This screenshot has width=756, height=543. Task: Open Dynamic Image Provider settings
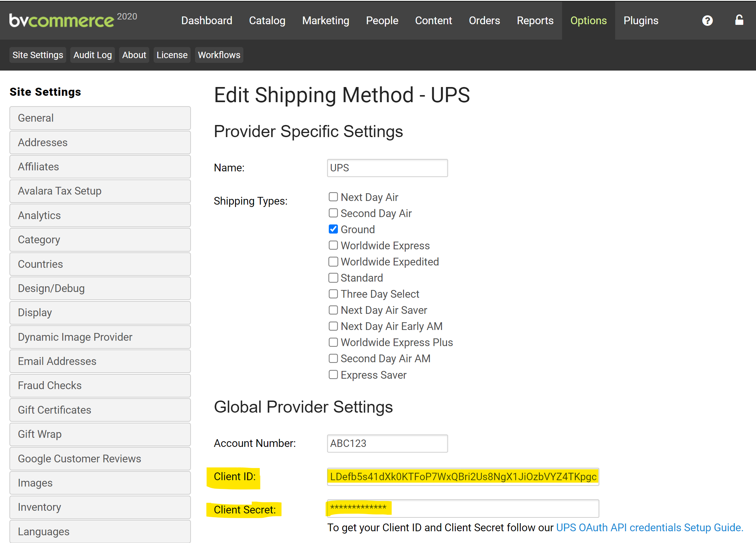pyautogui.click(x=100, y=337)
